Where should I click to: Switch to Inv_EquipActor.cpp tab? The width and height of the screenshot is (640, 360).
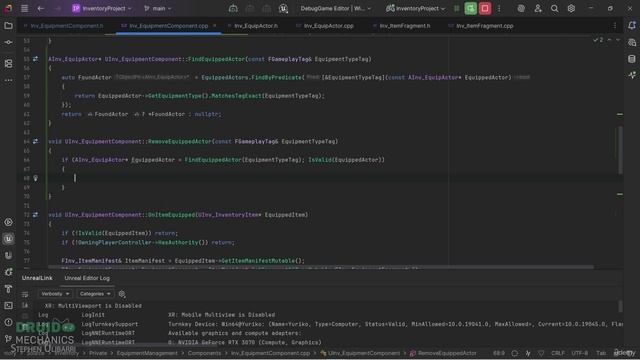coord(329,26)
